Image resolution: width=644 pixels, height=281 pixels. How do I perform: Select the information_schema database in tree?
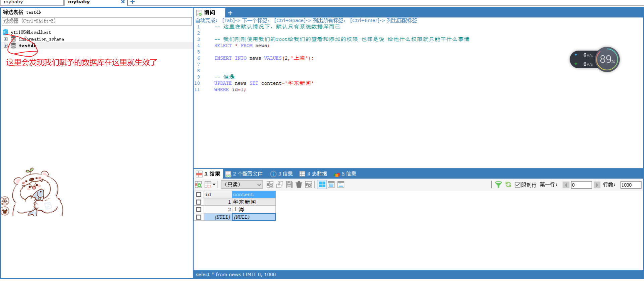point(42,39)
